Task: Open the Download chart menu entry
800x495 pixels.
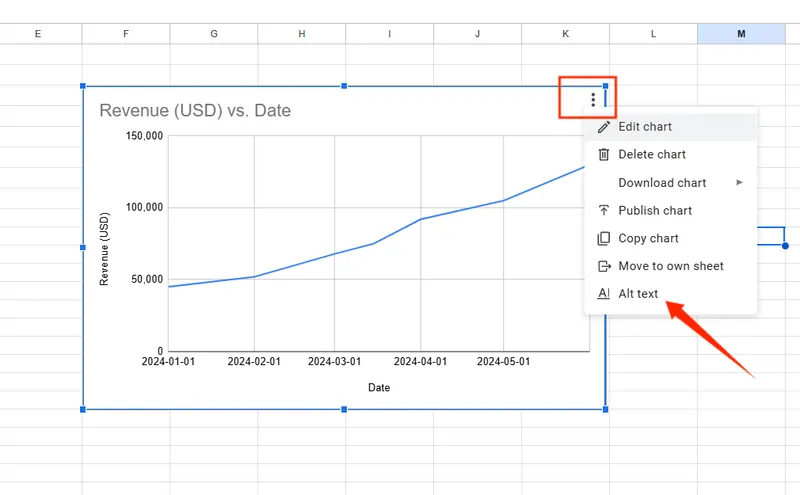Action: tap(662, 182)
